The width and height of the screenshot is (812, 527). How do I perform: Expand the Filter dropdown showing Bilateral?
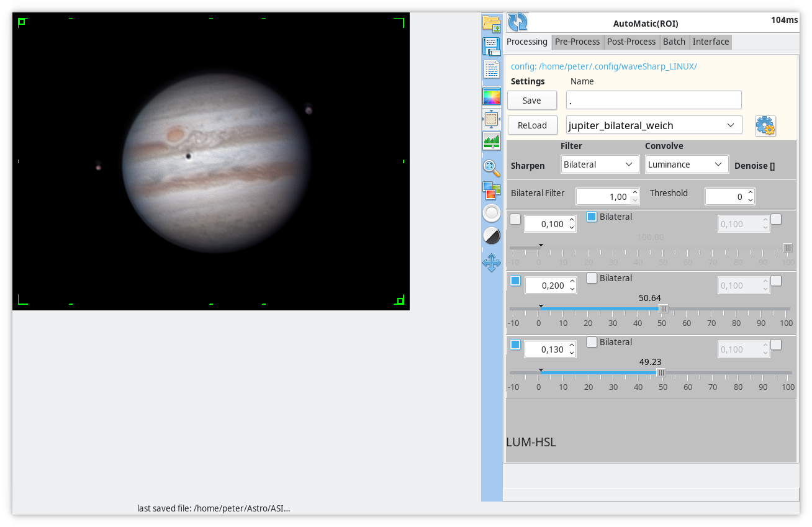600,164
